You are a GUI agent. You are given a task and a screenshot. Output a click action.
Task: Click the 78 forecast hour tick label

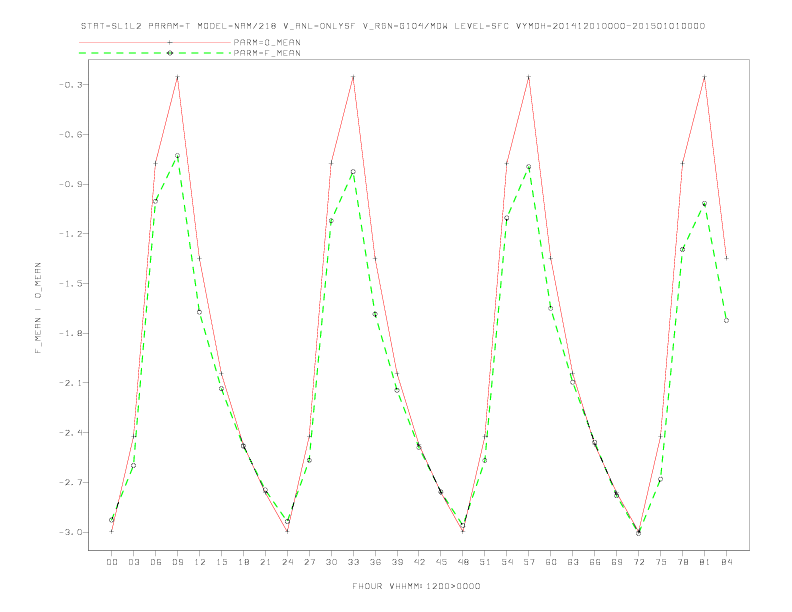tap(682, 562)
